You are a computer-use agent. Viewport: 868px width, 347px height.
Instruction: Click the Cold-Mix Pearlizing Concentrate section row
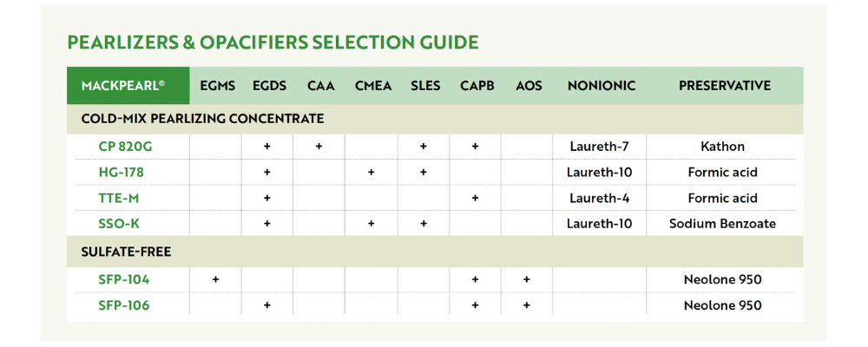click(x=435, y=119)
